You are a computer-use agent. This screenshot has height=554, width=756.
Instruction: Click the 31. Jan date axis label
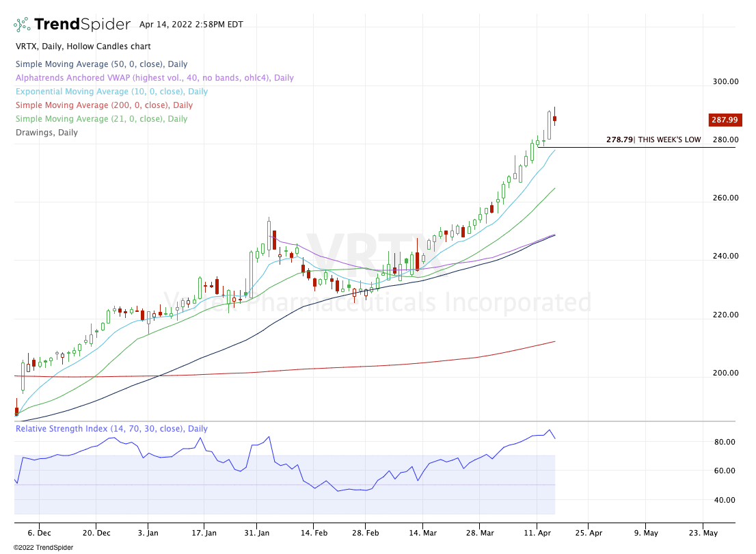256,531
